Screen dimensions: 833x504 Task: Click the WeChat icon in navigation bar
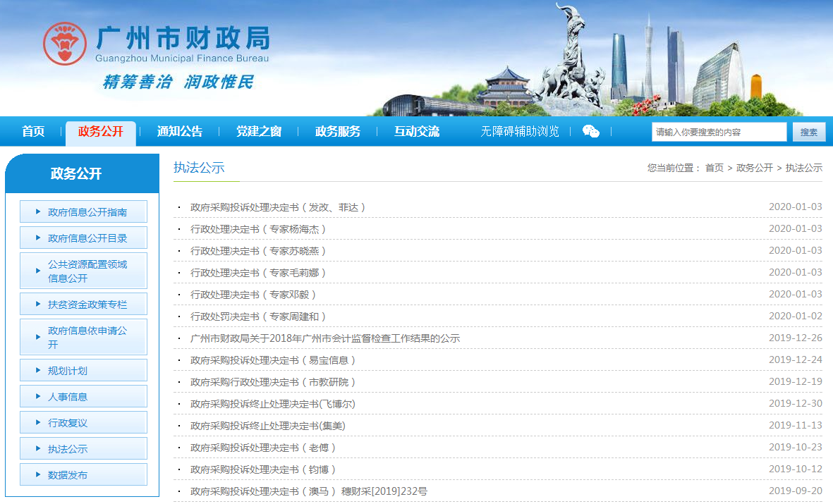590,132
